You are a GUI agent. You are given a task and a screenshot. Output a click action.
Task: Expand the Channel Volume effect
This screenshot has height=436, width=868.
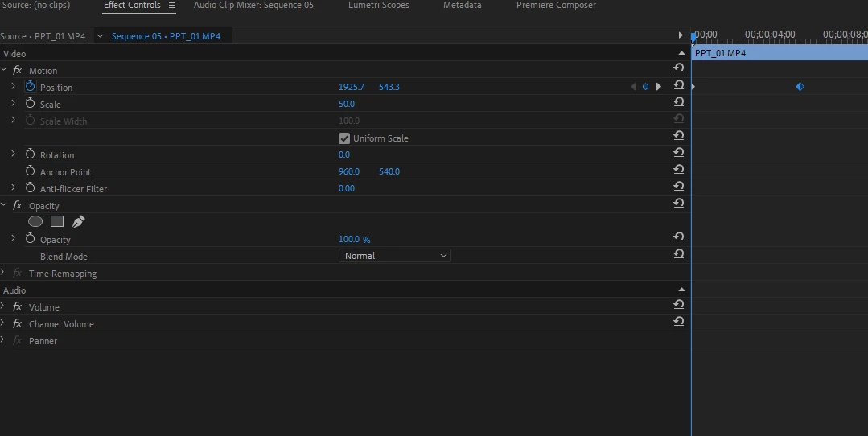pos(2,323)
